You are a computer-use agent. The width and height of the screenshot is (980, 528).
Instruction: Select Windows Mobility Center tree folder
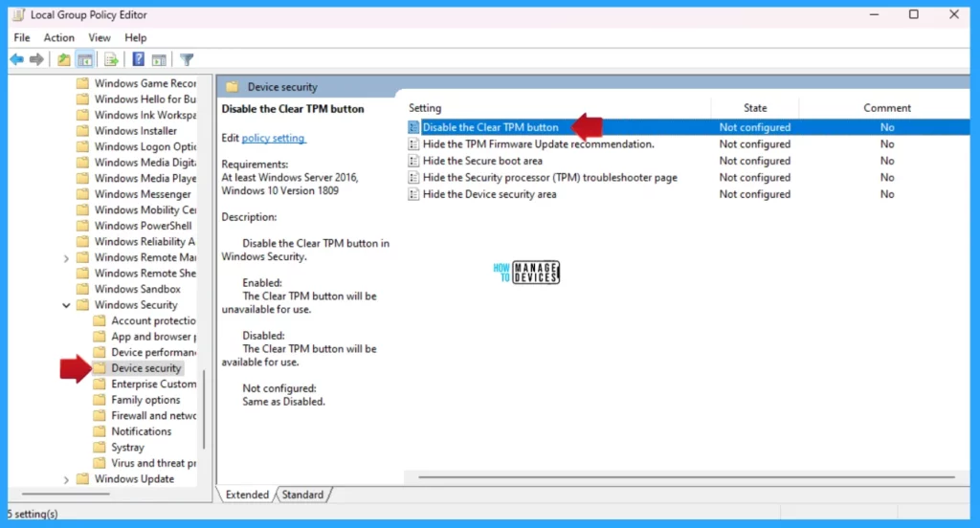145,209
